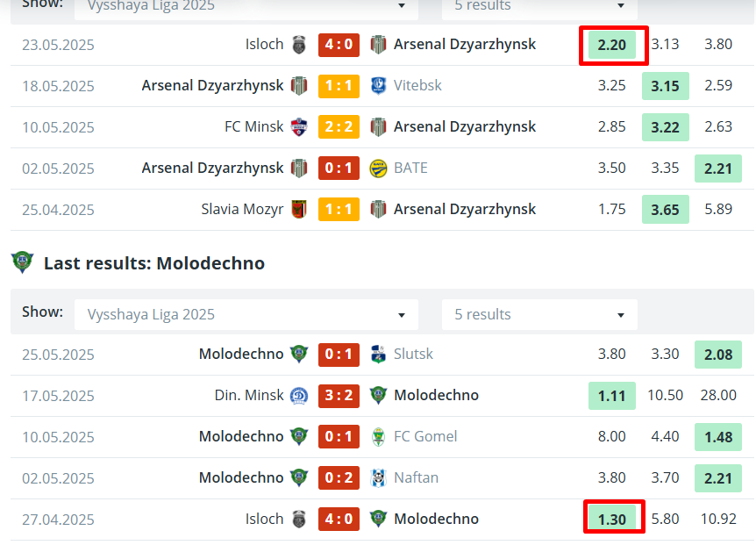
Task: Click the Naftan club logo
Action: [x=379, y=478]
